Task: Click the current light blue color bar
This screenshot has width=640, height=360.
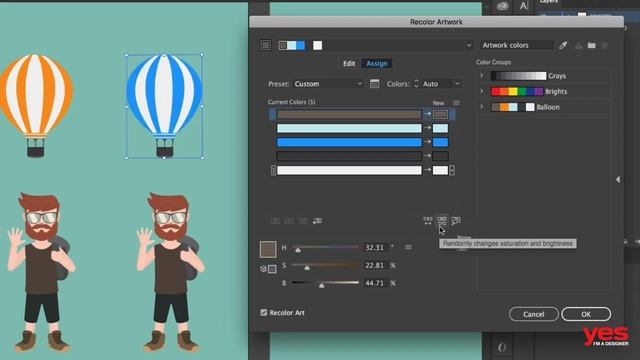Action: click(x=349, y=128)
